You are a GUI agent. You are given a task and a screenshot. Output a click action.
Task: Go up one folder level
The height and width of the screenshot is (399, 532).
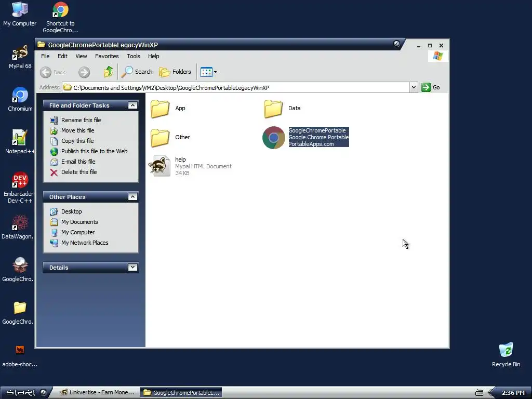108,72
